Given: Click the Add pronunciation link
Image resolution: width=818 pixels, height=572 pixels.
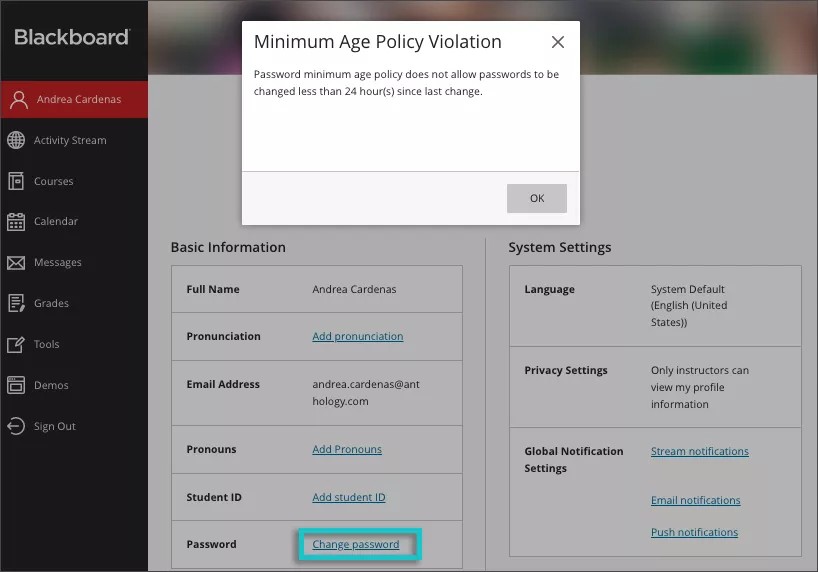Looking at the screenshot, I should point(357,336).
